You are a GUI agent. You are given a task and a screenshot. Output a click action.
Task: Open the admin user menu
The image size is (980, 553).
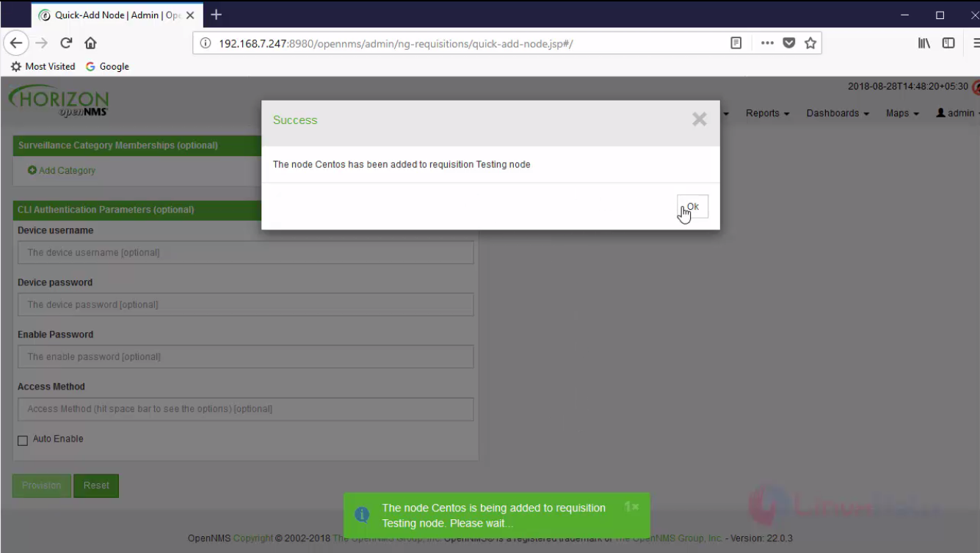pyautogui.click(x=957, y=113)
